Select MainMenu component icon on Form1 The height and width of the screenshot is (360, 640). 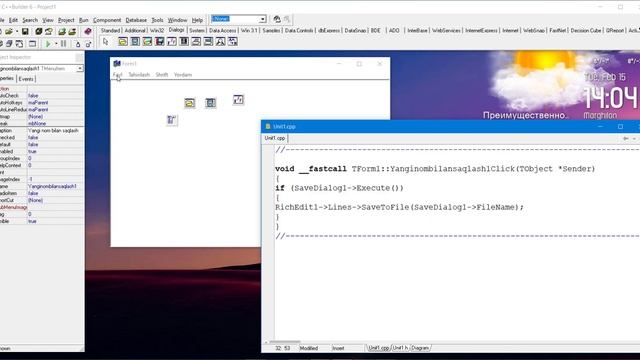pyautogui.click(x=171, y=120)
